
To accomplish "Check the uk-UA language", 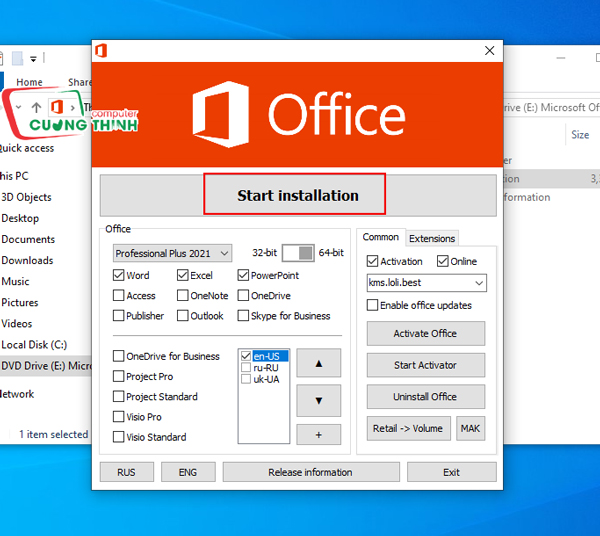I will tap(246, 379).
